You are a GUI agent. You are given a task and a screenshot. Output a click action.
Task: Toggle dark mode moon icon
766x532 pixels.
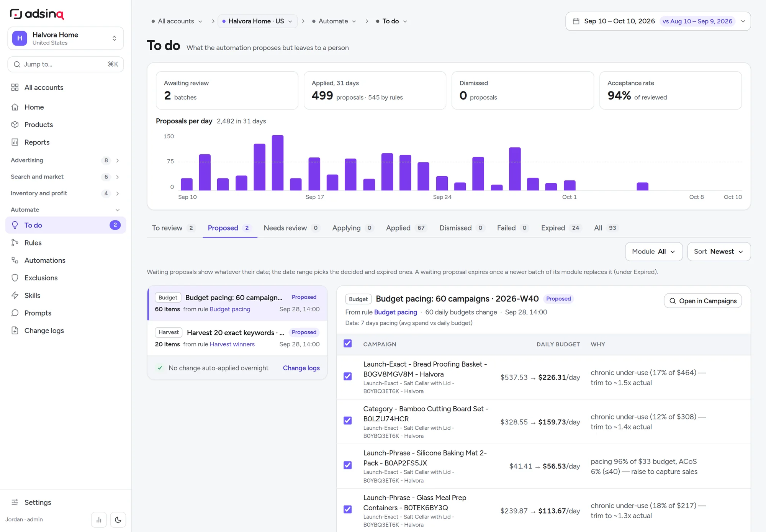(118, 520)
